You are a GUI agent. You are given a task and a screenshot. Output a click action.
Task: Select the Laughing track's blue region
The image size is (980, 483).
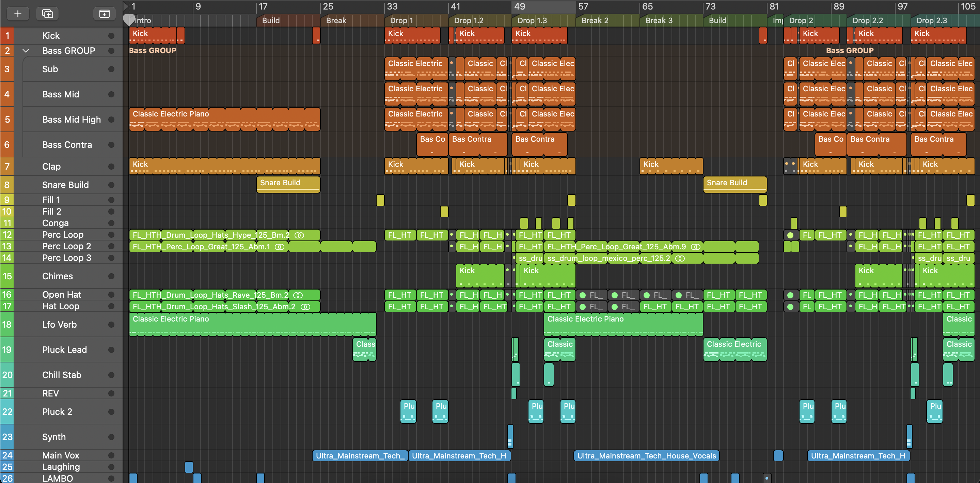[189, 467]
